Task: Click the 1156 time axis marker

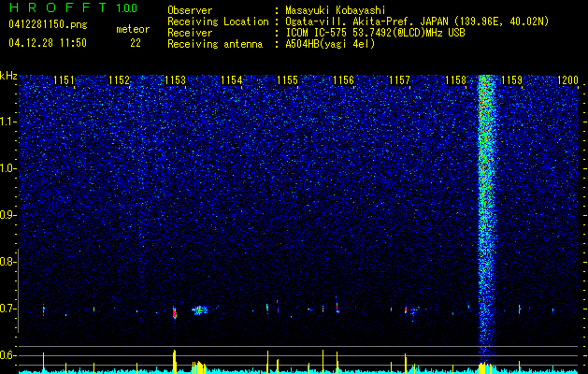Action: [343, 80]
